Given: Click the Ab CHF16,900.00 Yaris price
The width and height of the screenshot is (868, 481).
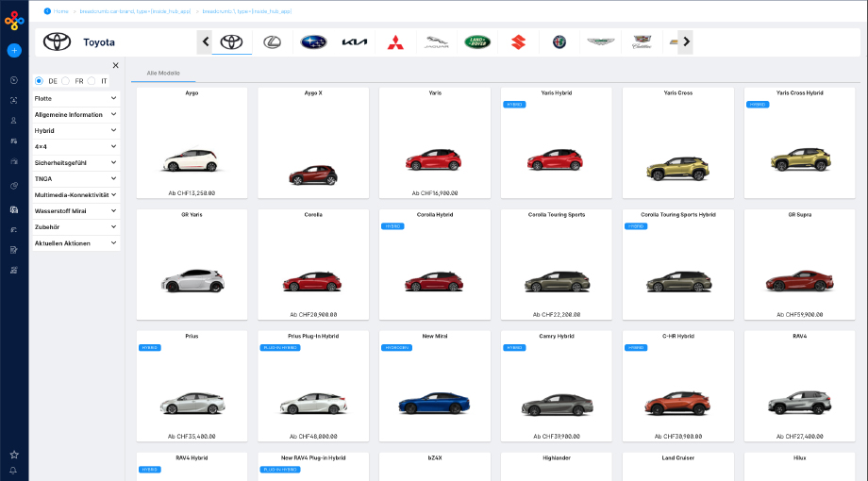Looking at the screenshot, I should [x=435, y=193].
